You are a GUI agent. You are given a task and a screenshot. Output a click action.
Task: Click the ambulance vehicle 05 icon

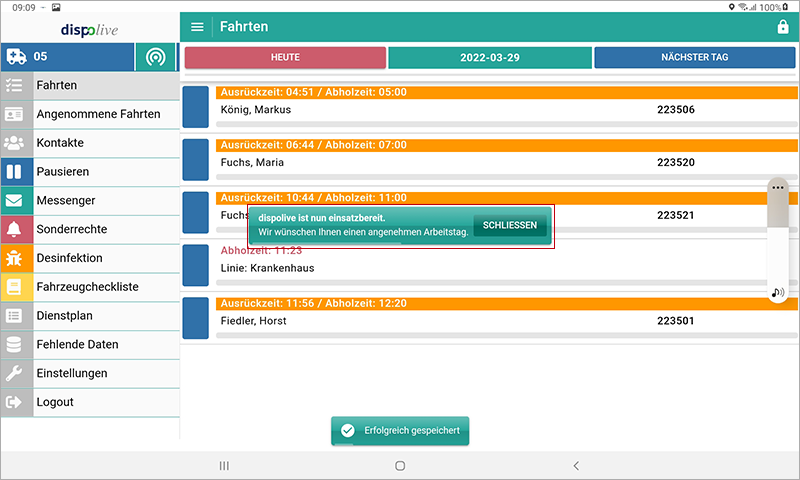17,57
